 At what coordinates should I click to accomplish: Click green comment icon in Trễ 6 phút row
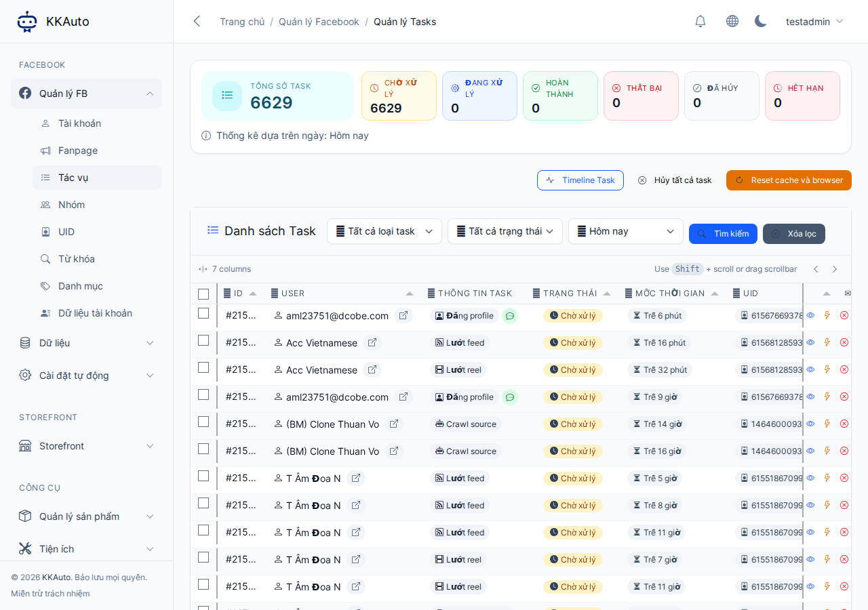510,316
